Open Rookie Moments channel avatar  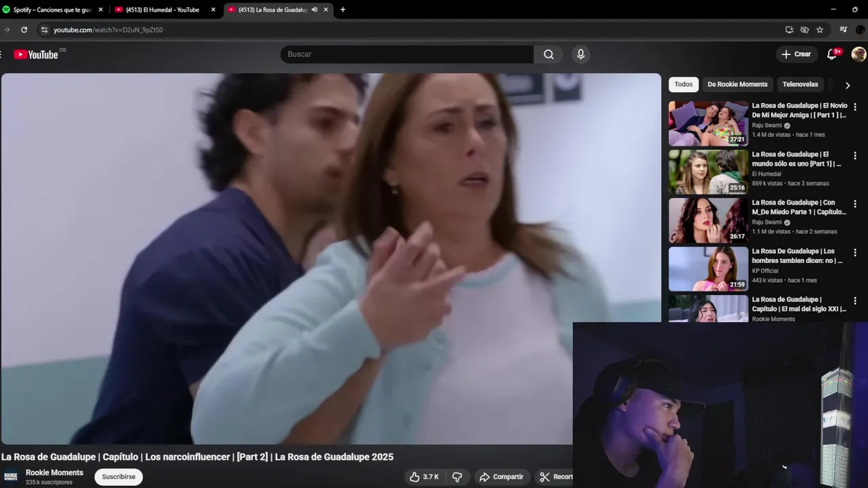click(11, 477)
